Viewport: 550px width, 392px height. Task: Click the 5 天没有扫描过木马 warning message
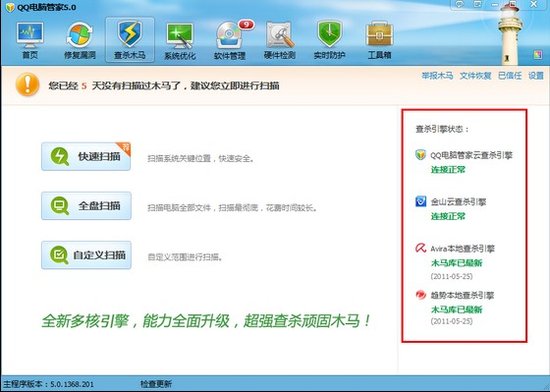click(164, 86)
